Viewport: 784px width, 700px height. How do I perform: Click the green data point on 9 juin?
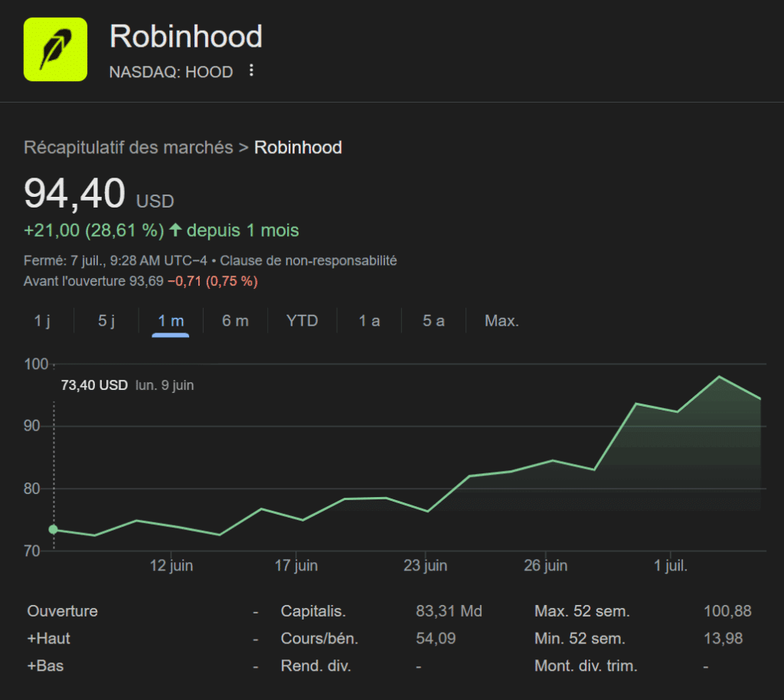[x=53, y=529]
